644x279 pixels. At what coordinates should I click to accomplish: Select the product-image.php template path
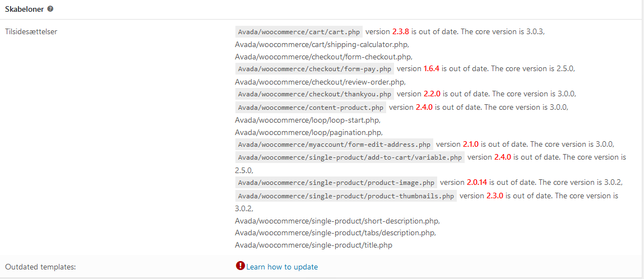point(336,183)
